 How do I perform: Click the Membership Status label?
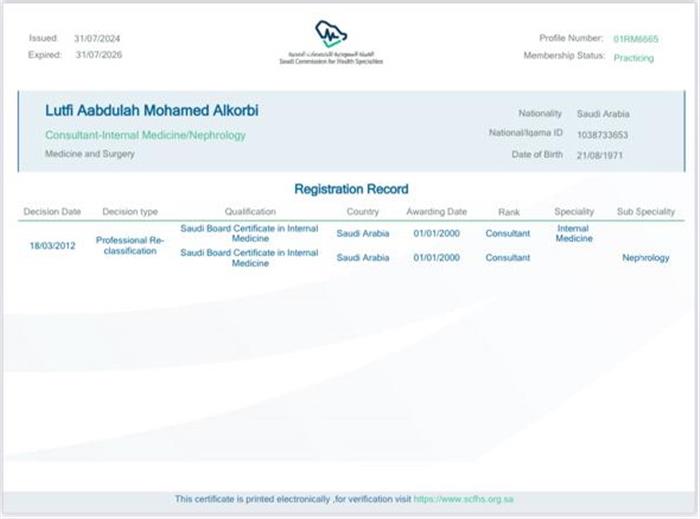coord(564,55)
